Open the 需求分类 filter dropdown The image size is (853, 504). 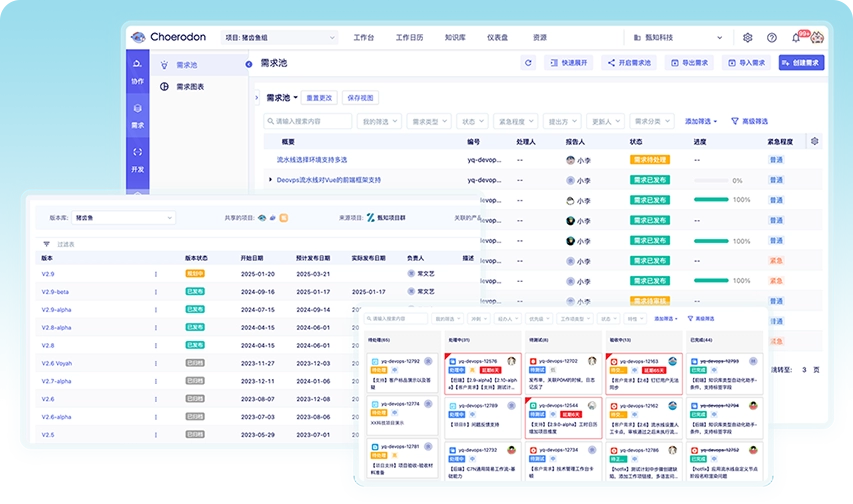[652, 121]
